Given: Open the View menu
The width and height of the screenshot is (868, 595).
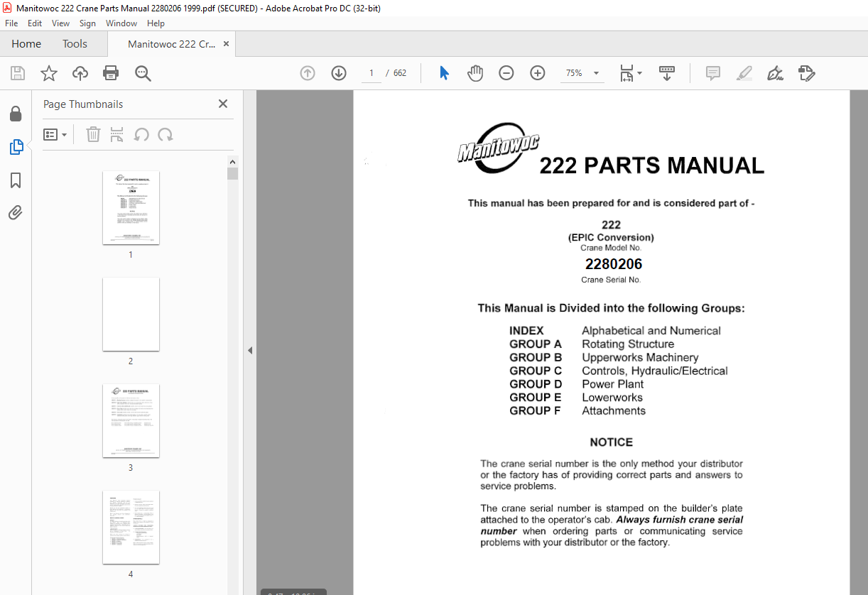Looking at the screenshot, I should tap(61, 23).
